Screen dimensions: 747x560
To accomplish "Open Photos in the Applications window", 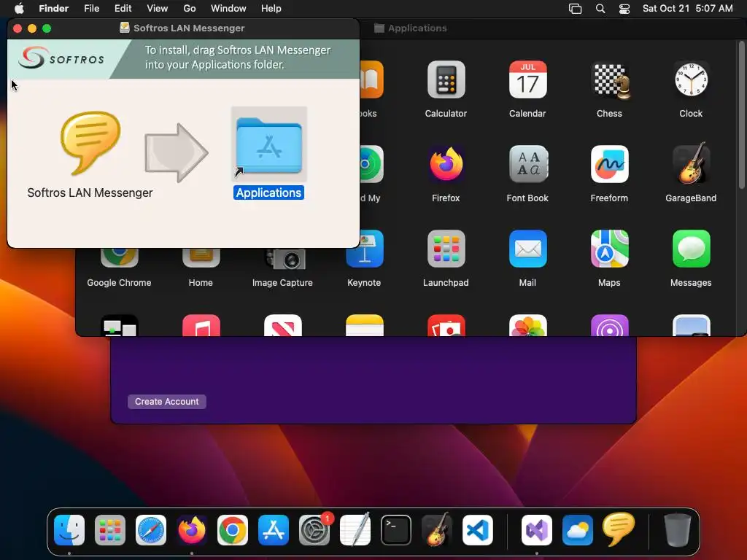I will 527,326.
